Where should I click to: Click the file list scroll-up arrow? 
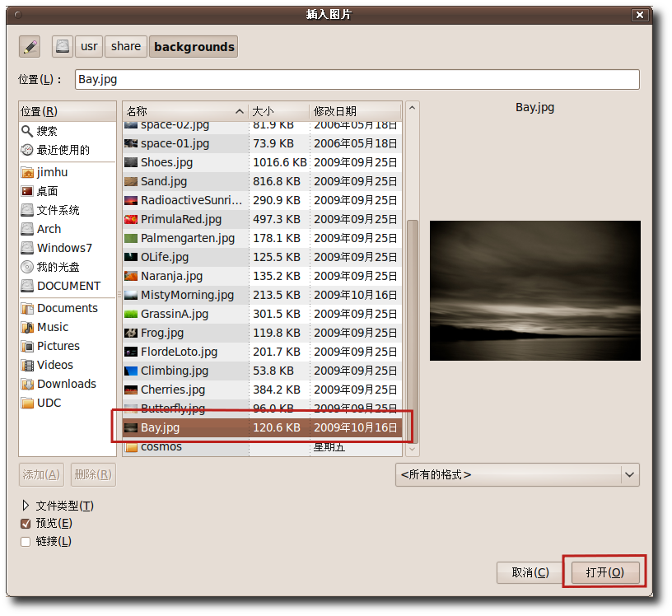pos(412,108)
